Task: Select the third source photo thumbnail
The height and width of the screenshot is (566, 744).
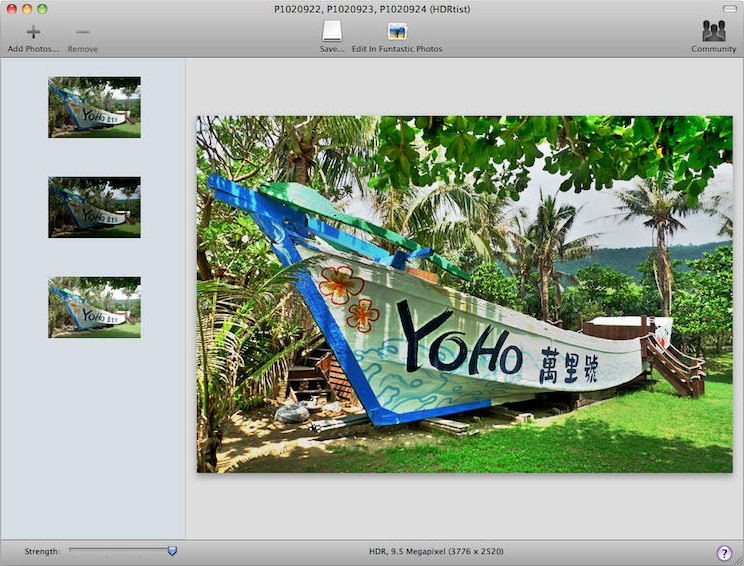Action: (94, 307)
